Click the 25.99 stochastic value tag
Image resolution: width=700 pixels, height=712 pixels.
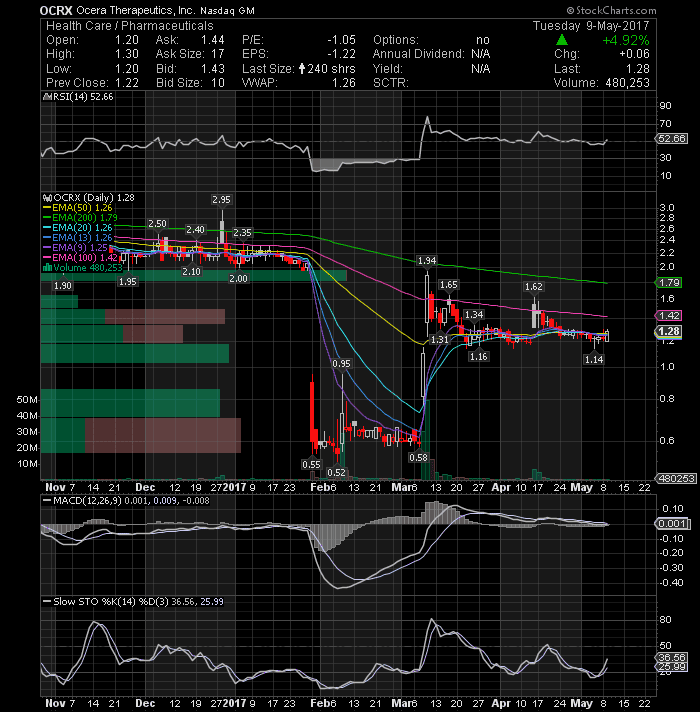click(x=672, y=667)
